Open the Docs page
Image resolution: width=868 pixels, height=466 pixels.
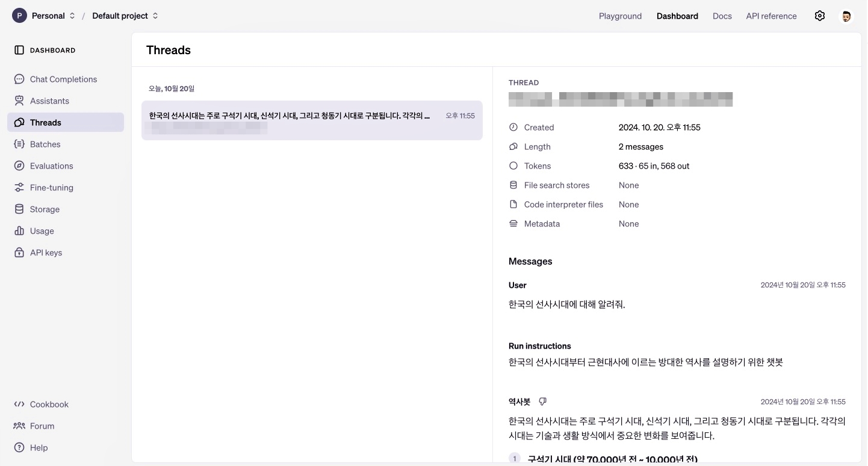722,16
